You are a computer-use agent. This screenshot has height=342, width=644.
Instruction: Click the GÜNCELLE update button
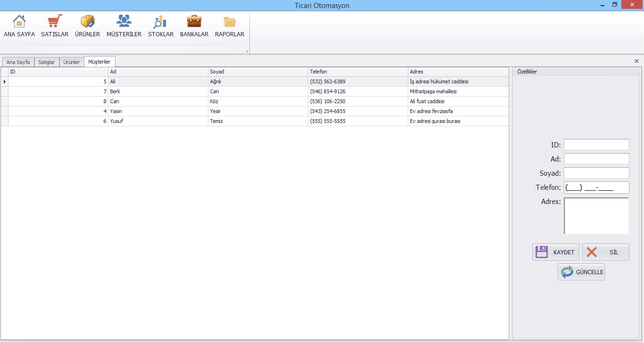pos(581,272)
